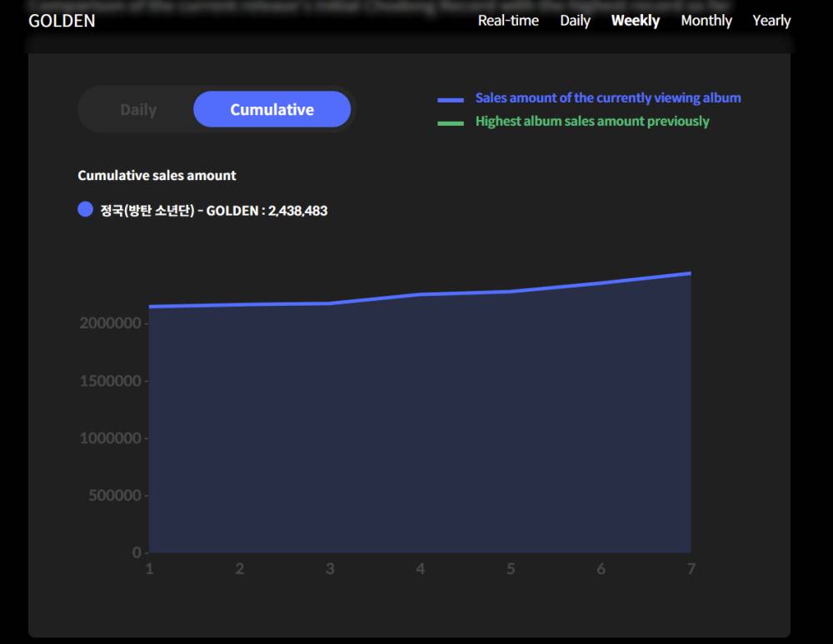This screenshot has width=833, height=644.
Task: Click the 1500000 y-axis label
Action: pyautogui.click(x=111, y=381)
